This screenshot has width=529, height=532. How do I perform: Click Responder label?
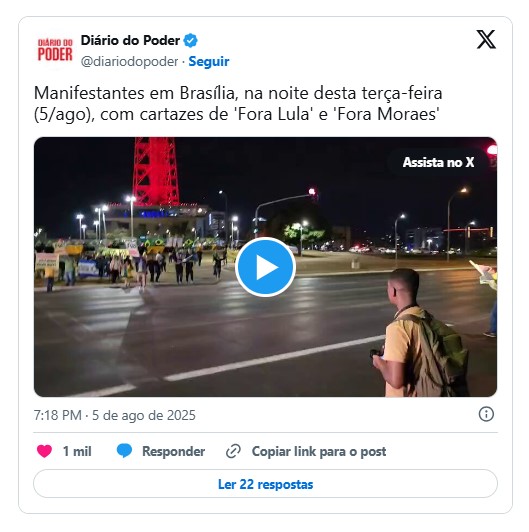(x=173, y=451)
